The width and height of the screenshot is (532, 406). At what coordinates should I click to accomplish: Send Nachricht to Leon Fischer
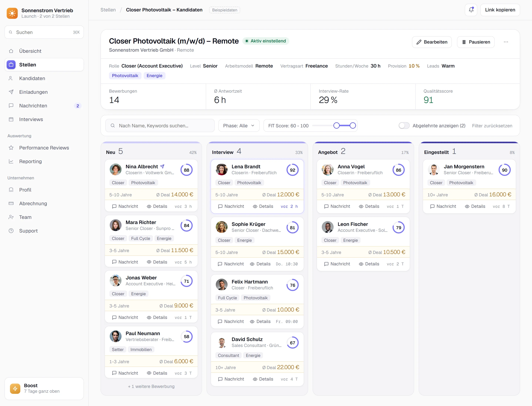pos(337,264)
